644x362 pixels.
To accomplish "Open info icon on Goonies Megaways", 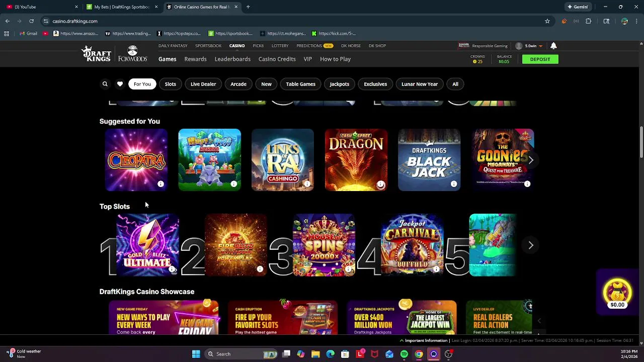I will (x=527, y=184).
